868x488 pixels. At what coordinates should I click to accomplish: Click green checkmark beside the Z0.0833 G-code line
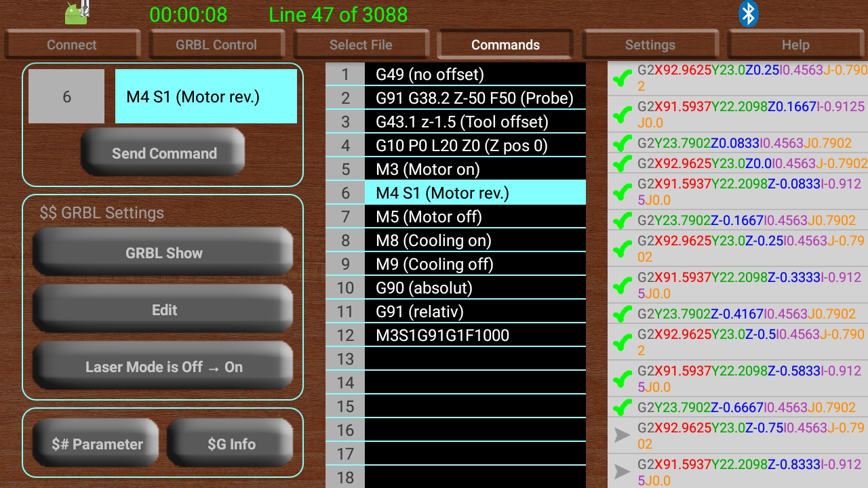pyautogui.click(x=622, y=144)
